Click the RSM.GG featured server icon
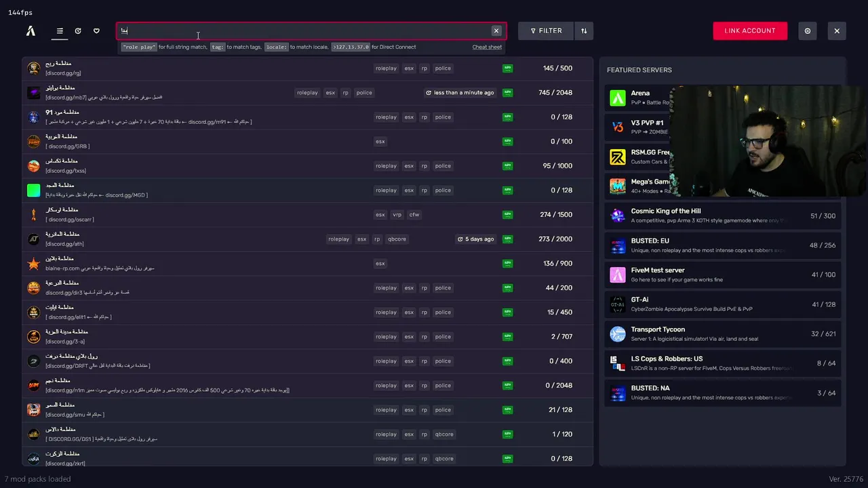The height and width of the screenshot is (488, 868). 617,157
